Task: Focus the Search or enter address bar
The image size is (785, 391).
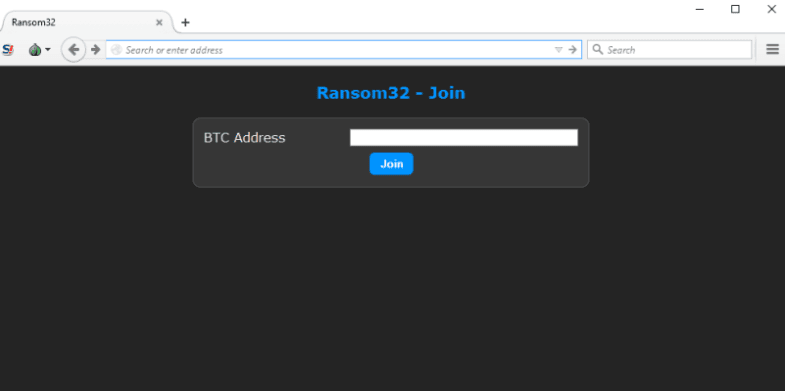Action: [x=343, y=50]
